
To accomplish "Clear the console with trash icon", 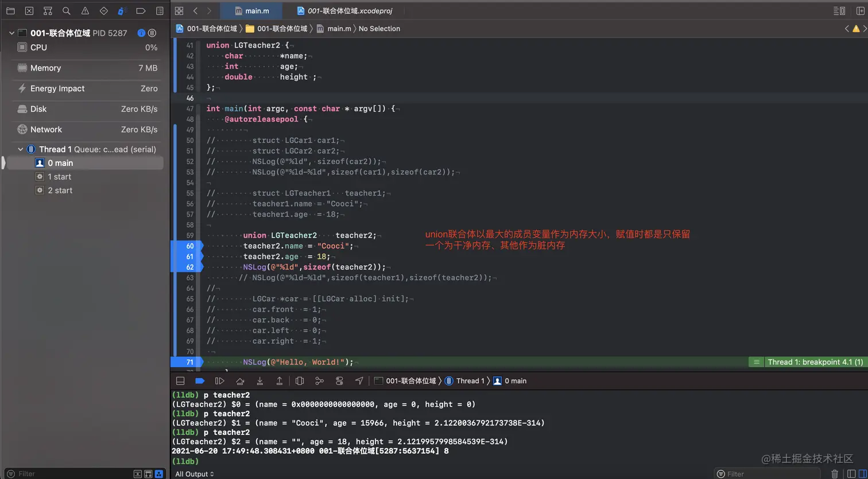I will pos(835,474).
